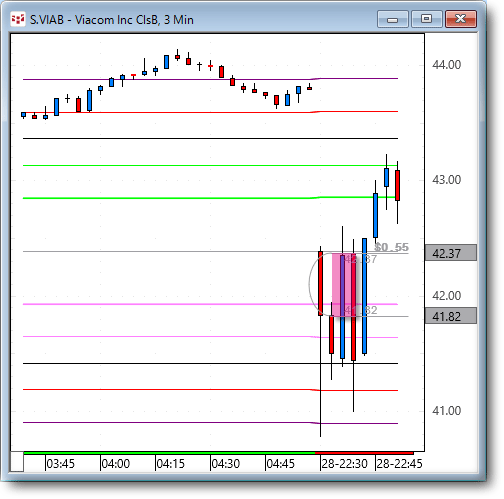
Task: Click the window title S.VIAB - Viacom Inc ClsB
Action: tap(112, 20)
